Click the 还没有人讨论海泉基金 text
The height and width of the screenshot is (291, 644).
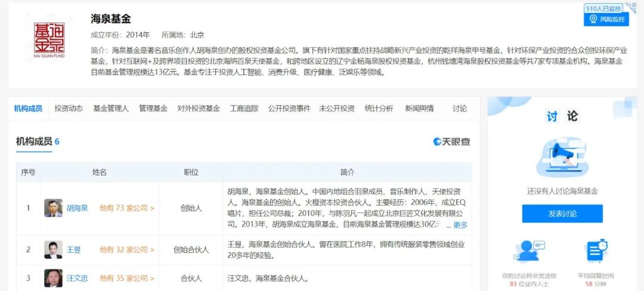(562, 191)
